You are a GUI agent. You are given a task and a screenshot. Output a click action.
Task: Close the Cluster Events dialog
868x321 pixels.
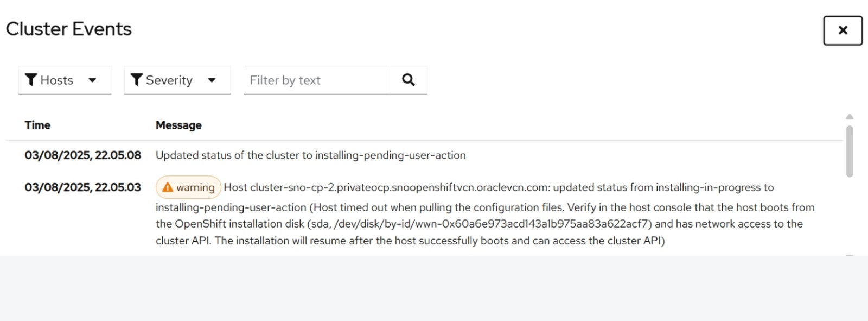843,30
